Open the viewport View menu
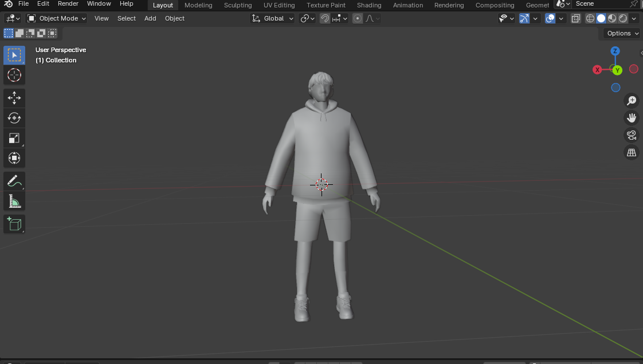 point(101,18)
